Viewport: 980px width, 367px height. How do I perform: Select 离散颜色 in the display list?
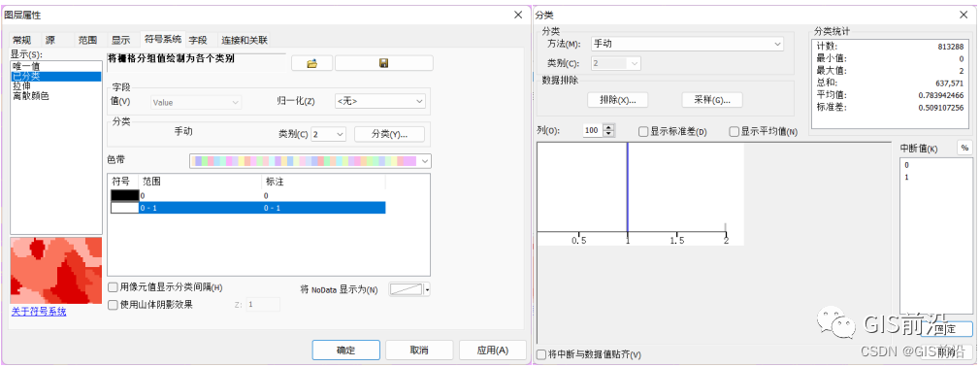(56, 96)
